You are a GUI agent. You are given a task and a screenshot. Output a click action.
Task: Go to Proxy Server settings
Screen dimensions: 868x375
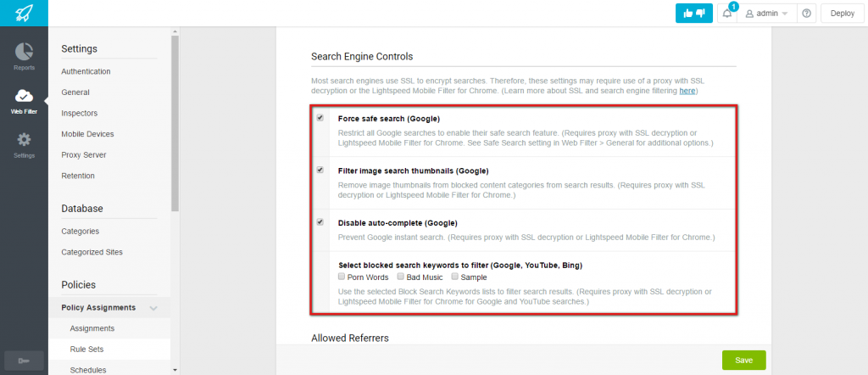84,154
